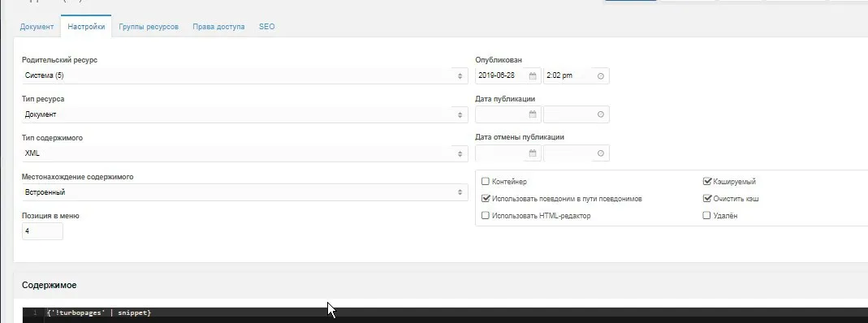Toggle the Контейнер checkbox
Viewport: 868px width, 323px height.
click(486, 182)
